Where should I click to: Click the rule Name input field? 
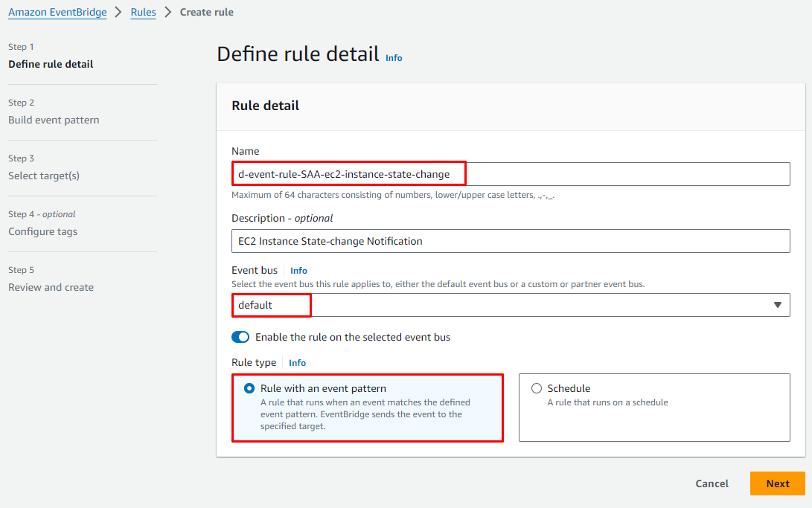coord(510,174)
